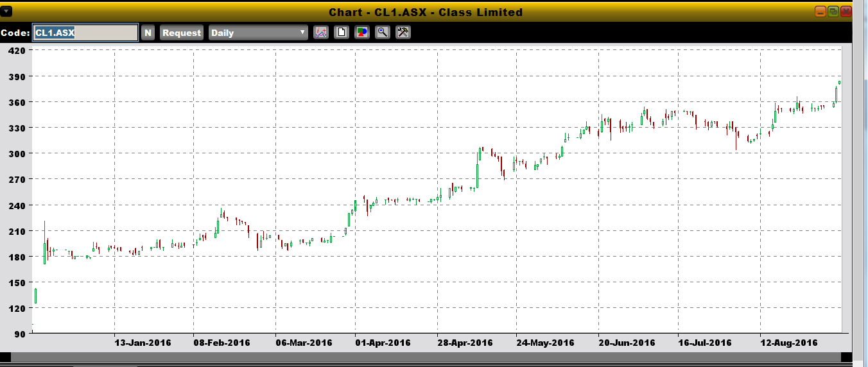Click the 12-Aug-2016 date axis label
This screenshot has width=868, height=367.
[x=789, y=343]
